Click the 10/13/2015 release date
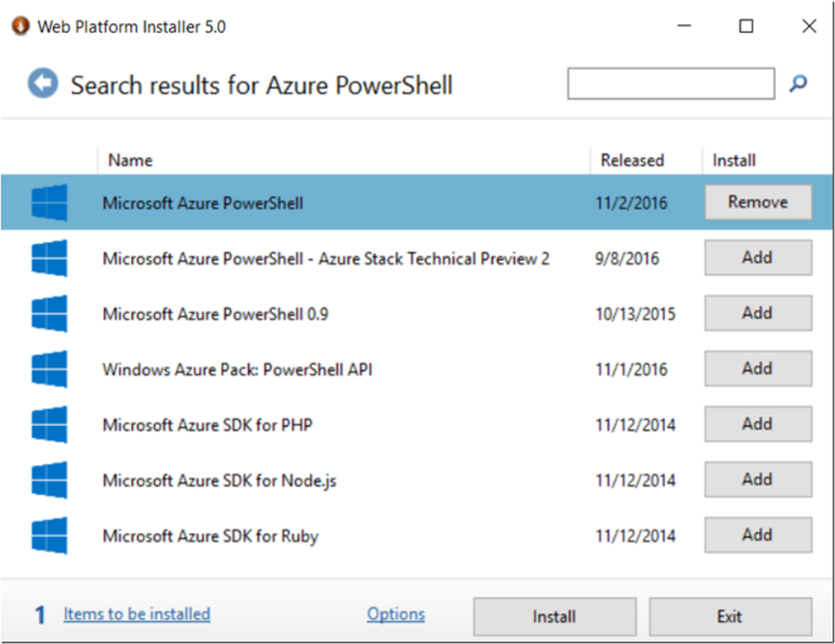 click(x=635, y=314)
